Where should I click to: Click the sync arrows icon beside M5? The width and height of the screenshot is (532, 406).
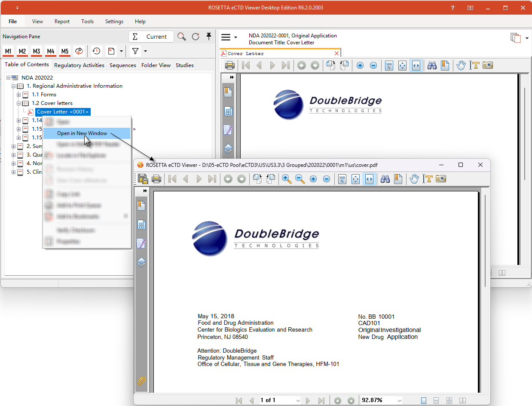[79, 51]
